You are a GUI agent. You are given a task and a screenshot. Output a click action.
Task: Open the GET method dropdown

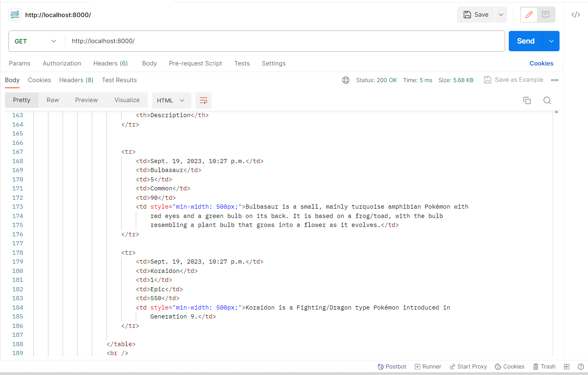(x=35, y=41)
